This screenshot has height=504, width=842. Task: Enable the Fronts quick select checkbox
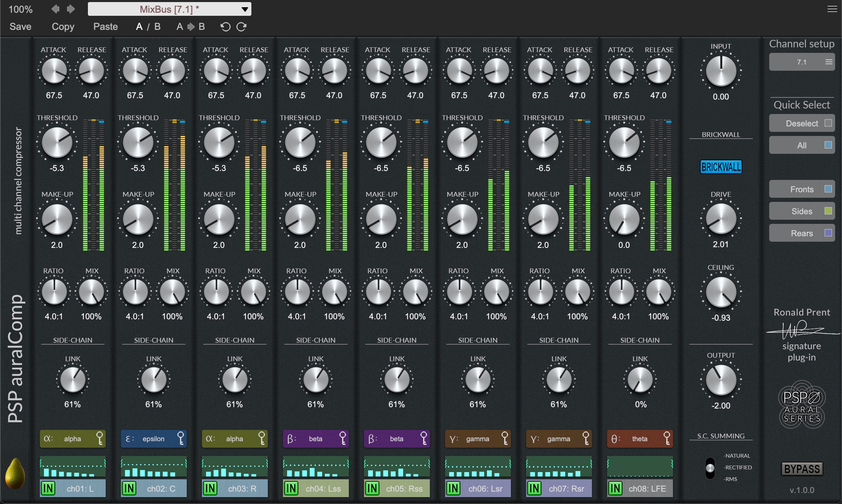point(828,189)
